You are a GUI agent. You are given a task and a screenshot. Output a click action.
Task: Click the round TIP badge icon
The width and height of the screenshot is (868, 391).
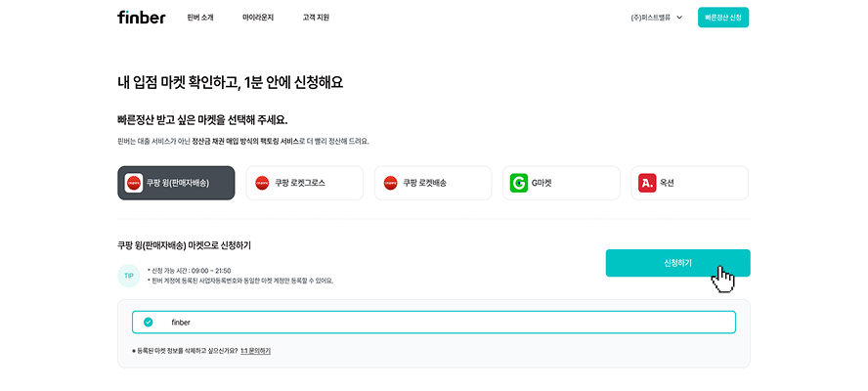[129, 276]
